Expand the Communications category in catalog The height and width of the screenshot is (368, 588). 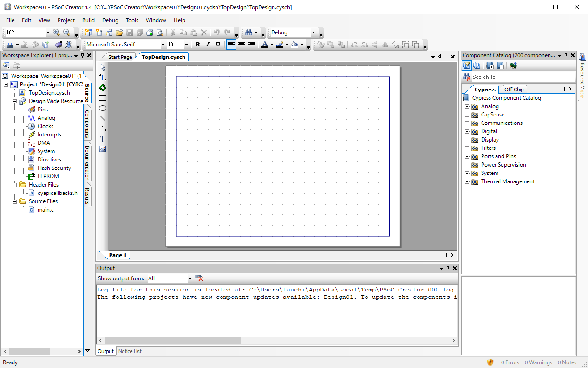click(467, 123)
